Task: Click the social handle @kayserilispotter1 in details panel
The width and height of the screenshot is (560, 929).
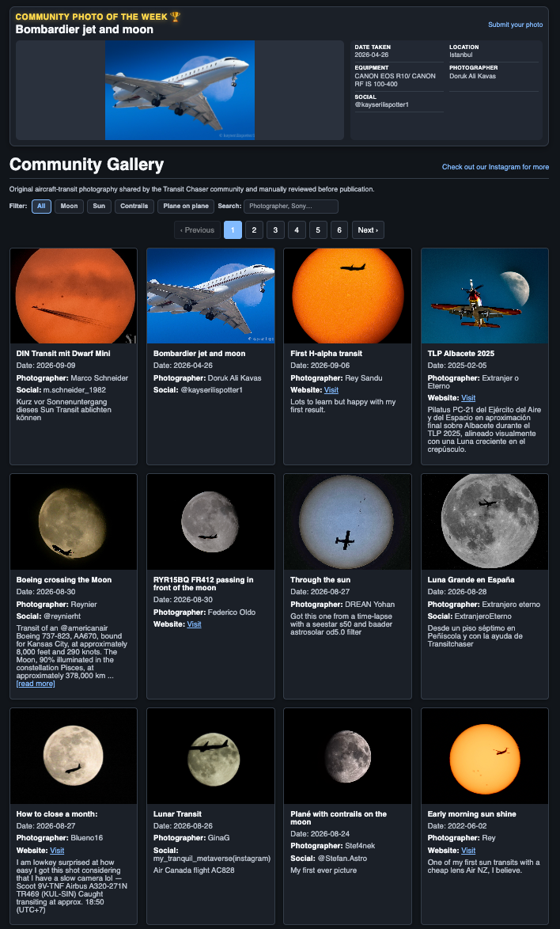Action: 382,105
